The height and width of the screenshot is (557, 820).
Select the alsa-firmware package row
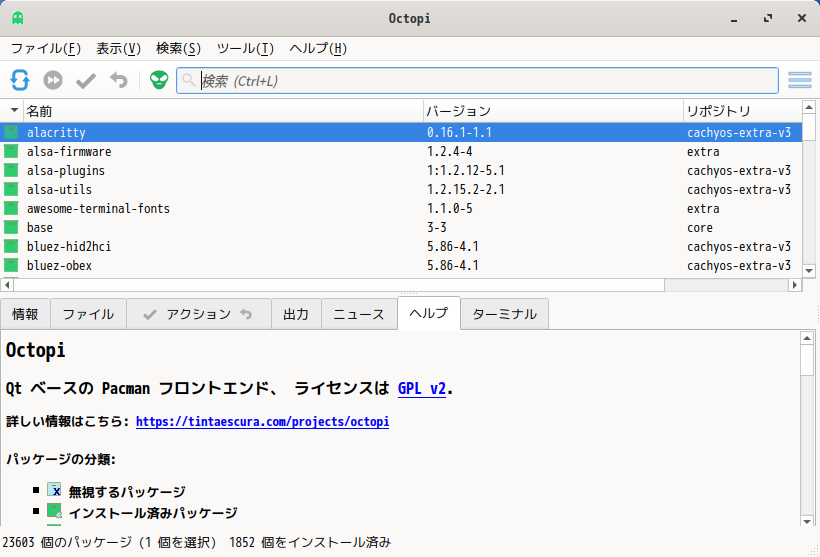(401, 151)
